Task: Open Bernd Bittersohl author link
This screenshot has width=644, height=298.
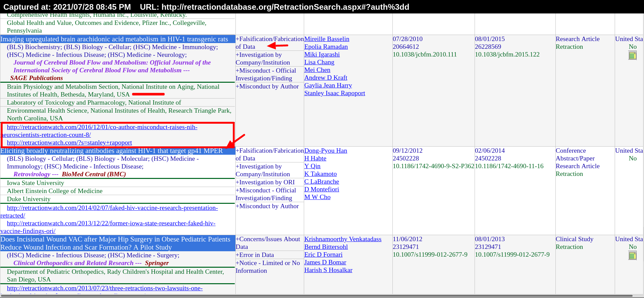Action: pos(326,247)
